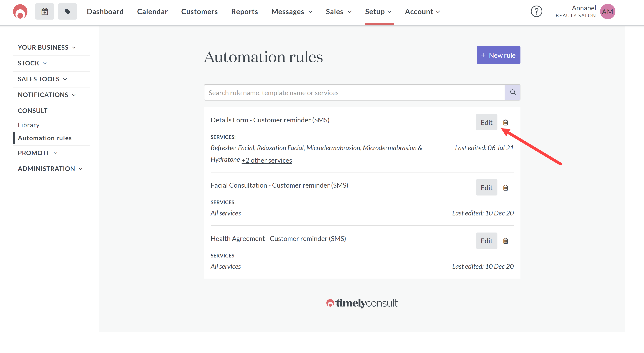The width and height of the screenshot is (644, 353).
Task: Click the +2 other services link
Action: tap(267, 160)
